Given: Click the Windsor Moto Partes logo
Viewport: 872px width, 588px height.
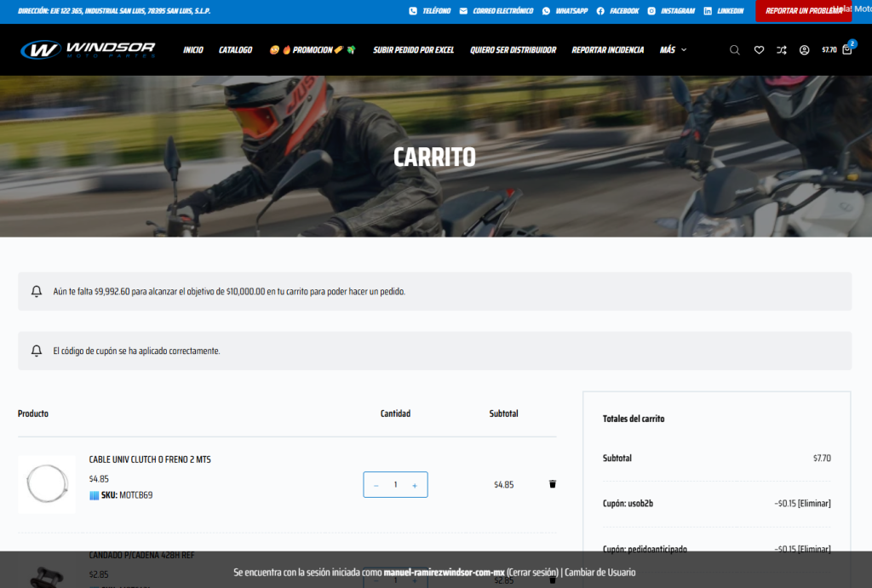Looking at the screenshot, I should [89, 49].
